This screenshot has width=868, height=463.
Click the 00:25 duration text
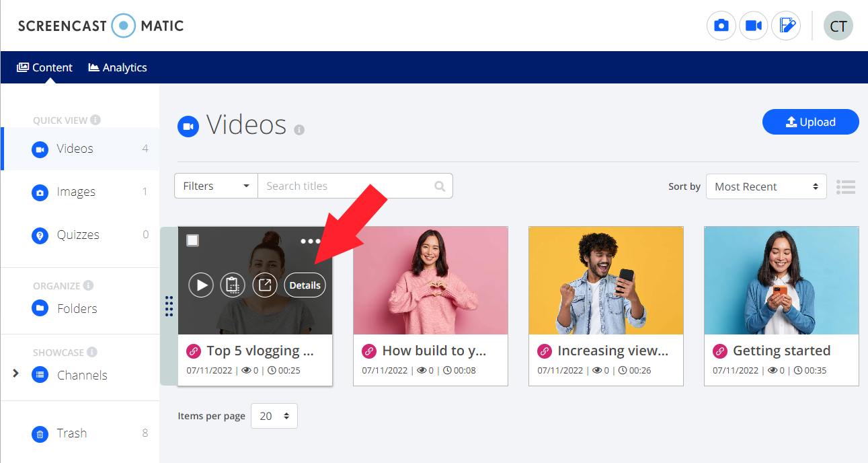coord(289,370)
